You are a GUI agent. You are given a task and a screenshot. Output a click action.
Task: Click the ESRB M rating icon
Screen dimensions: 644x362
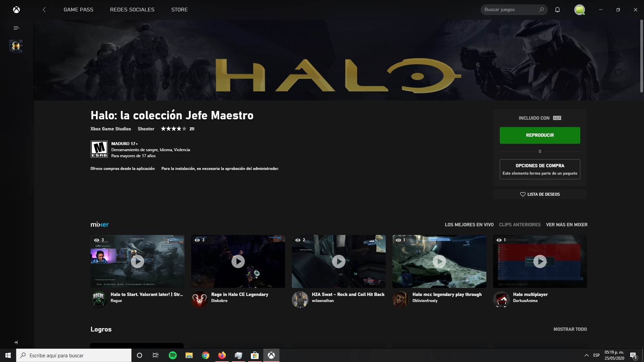99,149
